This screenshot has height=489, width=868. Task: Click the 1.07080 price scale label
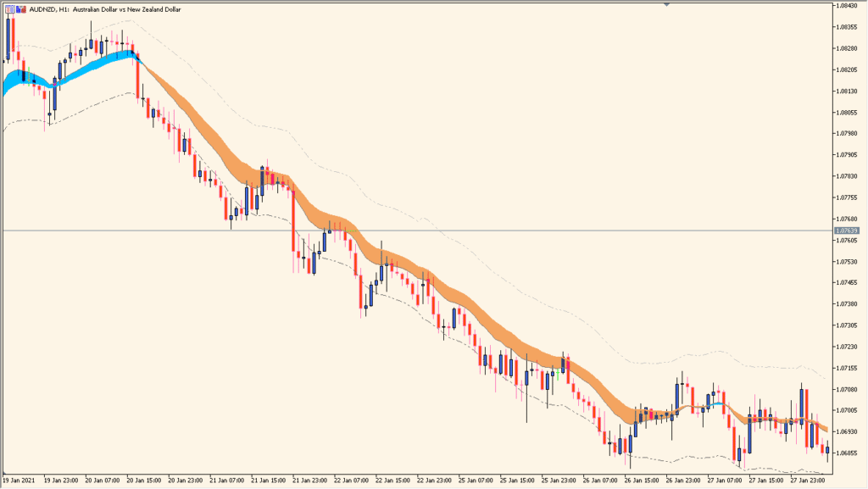847,390
